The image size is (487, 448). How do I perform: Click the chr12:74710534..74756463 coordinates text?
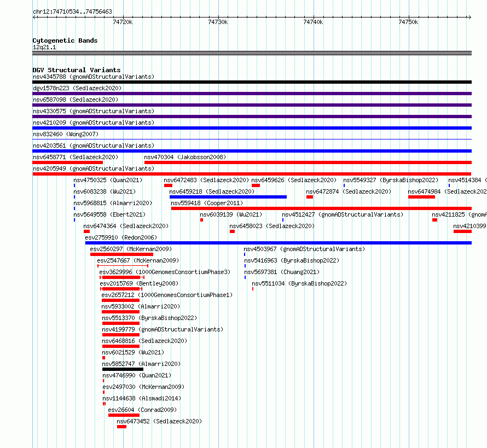point(72,11)
